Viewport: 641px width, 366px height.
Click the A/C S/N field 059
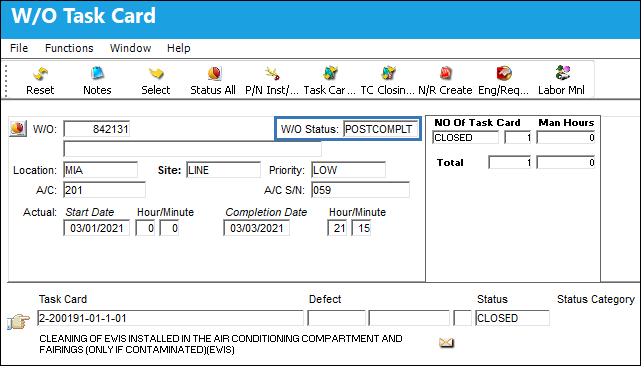(x=360, y=190)
